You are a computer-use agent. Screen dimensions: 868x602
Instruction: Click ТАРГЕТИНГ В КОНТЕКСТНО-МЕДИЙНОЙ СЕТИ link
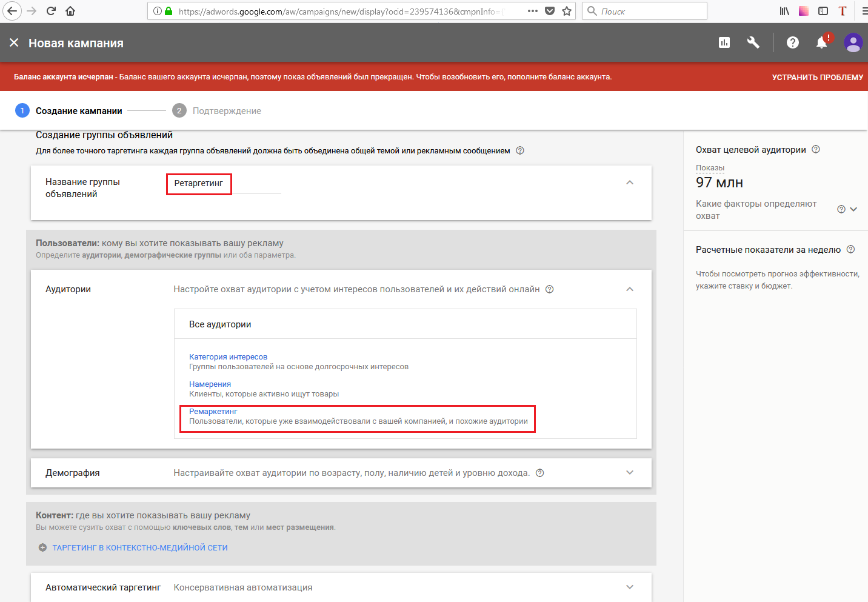coord(140,547)
